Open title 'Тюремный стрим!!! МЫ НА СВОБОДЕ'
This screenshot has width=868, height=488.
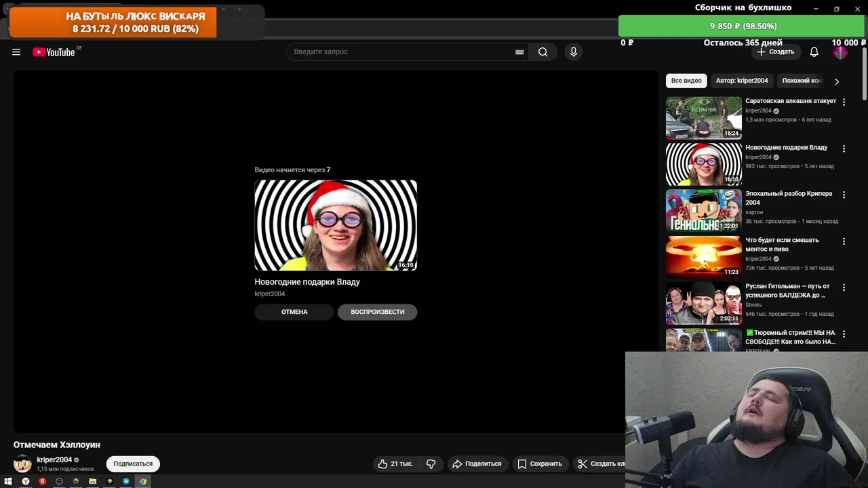coord(791,338)
